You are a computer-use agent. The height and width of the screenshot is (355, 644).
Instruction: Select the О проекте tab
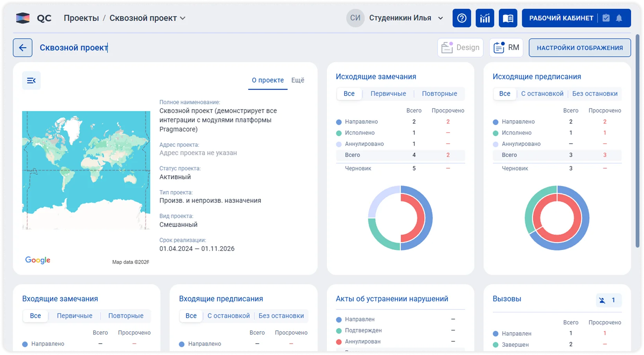pos(267,80)
